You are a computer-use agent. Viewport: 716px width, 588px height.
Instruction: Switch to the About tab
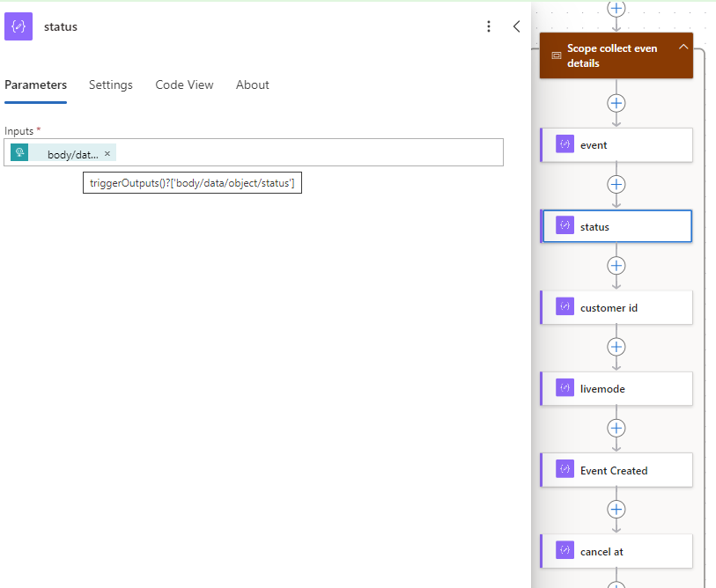coord(252,85)
